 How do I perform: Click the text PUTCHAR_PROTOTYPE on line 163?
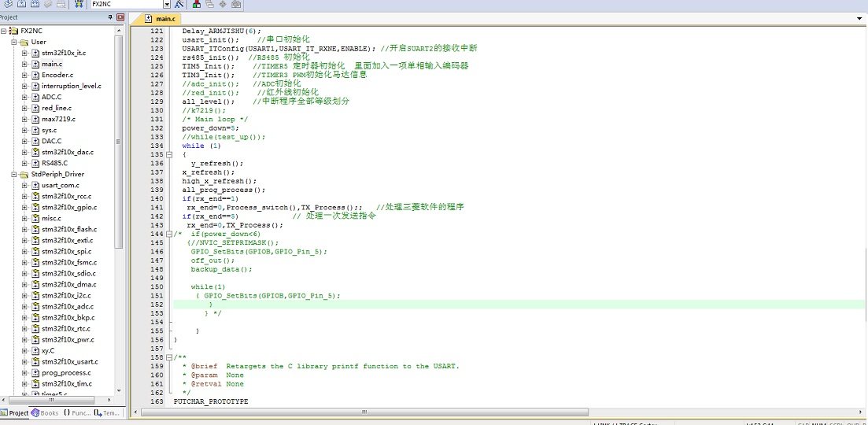point(211,401)
